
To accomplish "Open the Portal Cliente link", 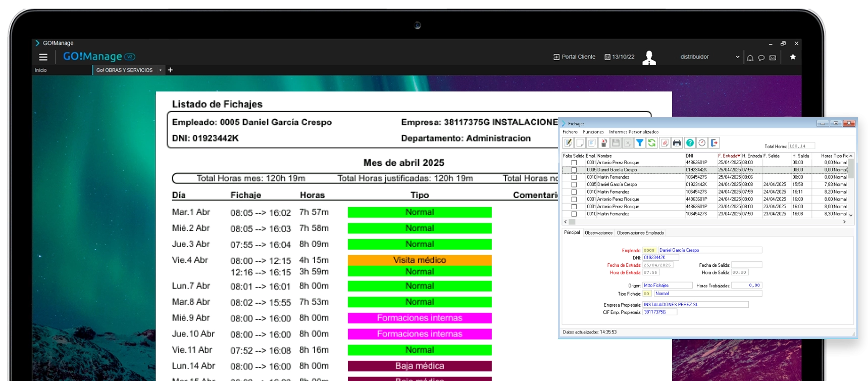I will [x=575, y=57].
